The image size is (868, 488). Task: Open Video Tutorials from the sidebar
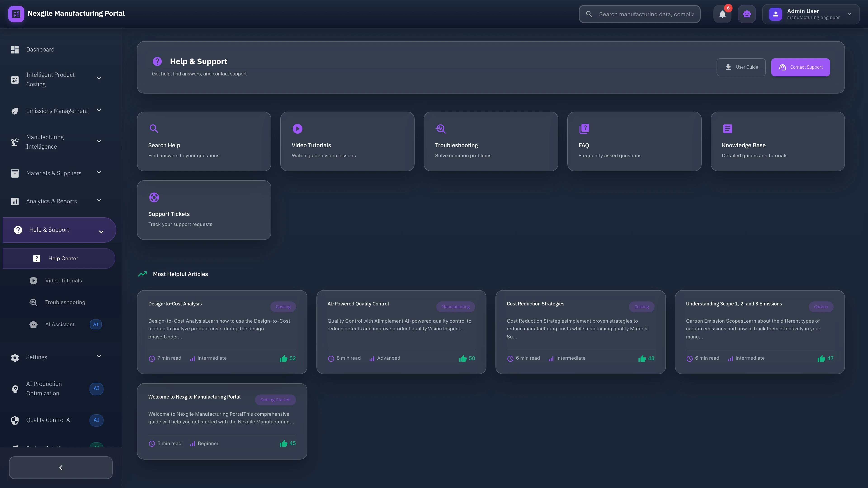coord(63,280)
